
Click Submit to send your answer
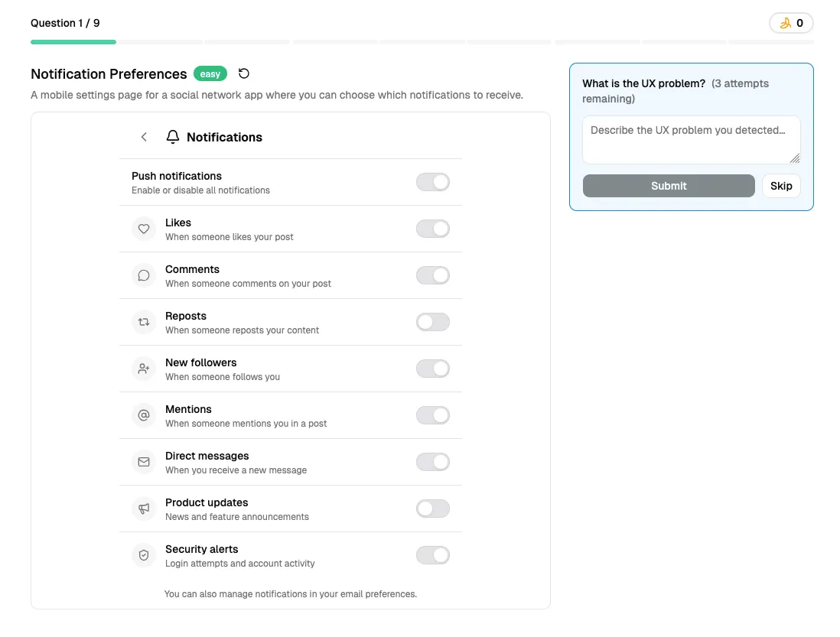point(668,186)
